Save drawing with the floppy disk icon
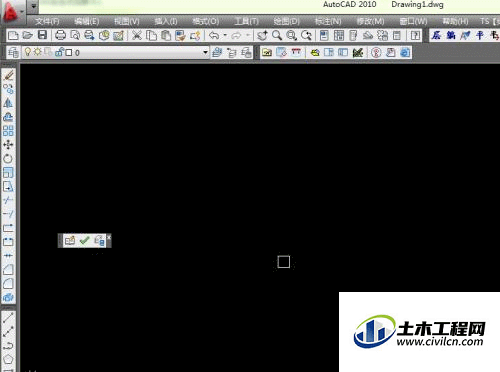The height and width of the screenshot is (372, 500). click(x=42, y=35)
